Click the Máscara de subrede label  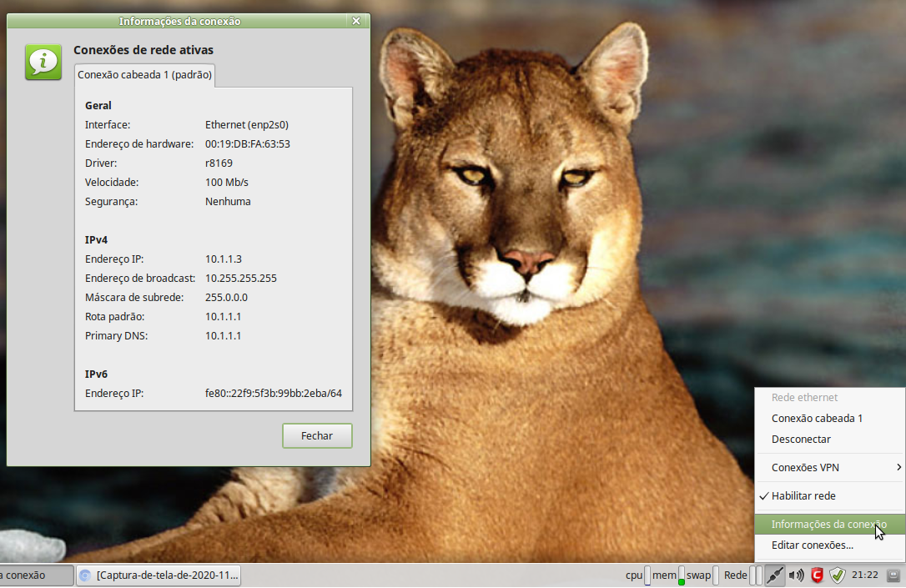click(x=134, y=298)
